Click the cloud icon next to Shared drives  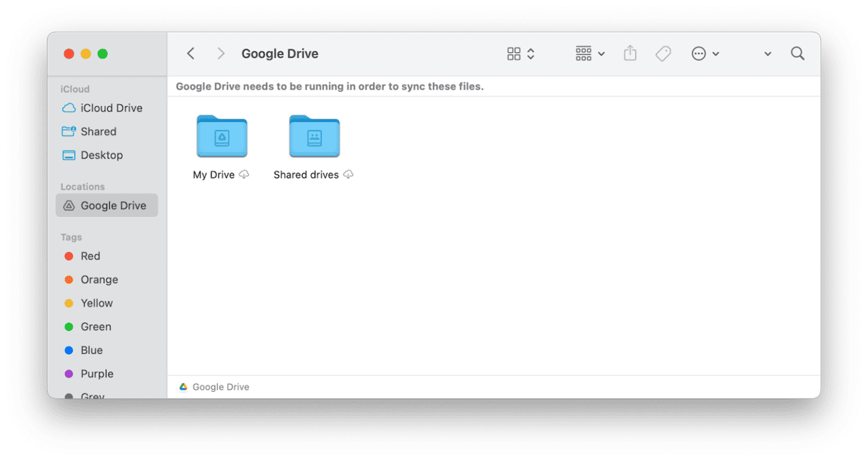tap(348, 174)
